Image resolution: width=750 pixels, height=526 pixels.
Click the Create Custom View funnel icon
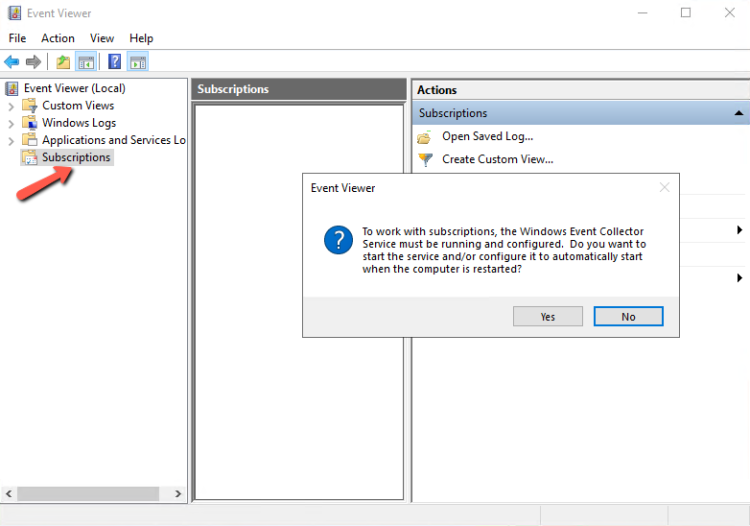tap(425, 159)
